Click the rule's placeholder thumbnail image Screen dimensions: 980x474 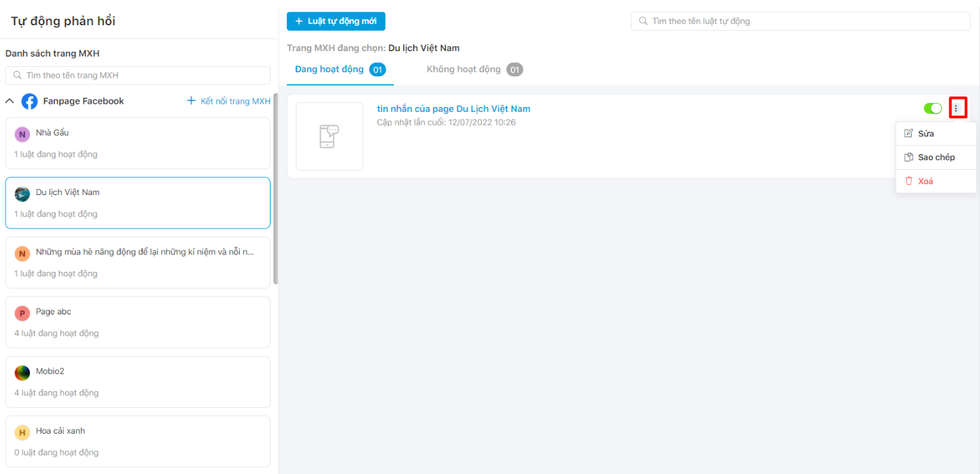pos(329,136)
